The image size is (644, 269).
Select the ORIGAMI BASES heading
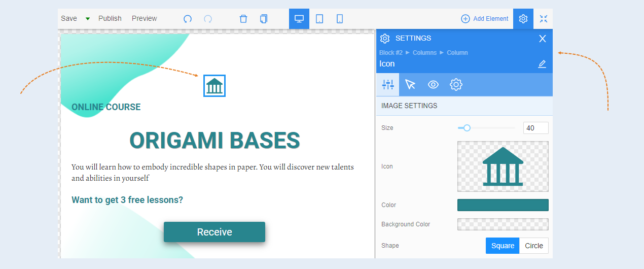coord(214,141)
